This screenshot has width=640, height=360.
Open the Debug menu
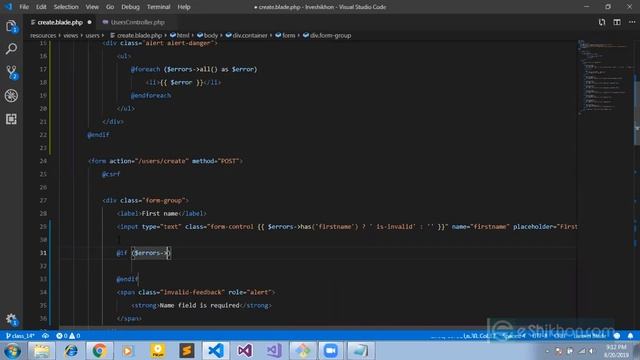(130, 7)
